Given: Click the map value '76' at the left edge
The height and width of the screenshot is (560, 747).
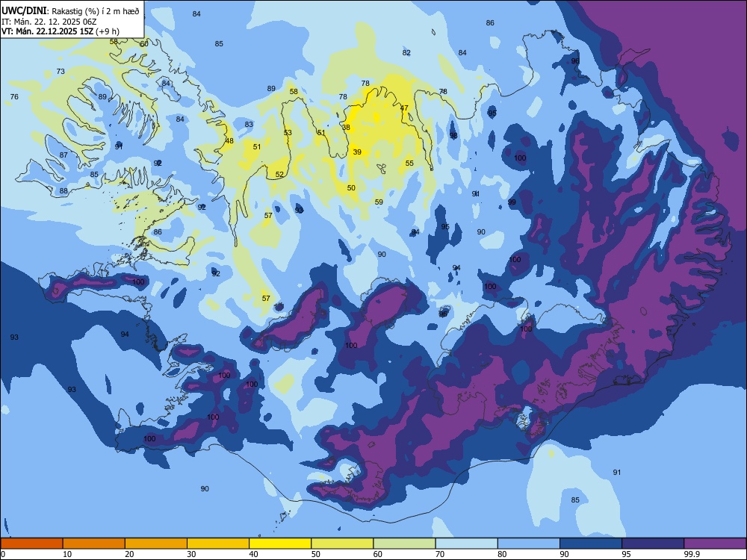Looking at the screenshot, I should click(x=14, y=96).
